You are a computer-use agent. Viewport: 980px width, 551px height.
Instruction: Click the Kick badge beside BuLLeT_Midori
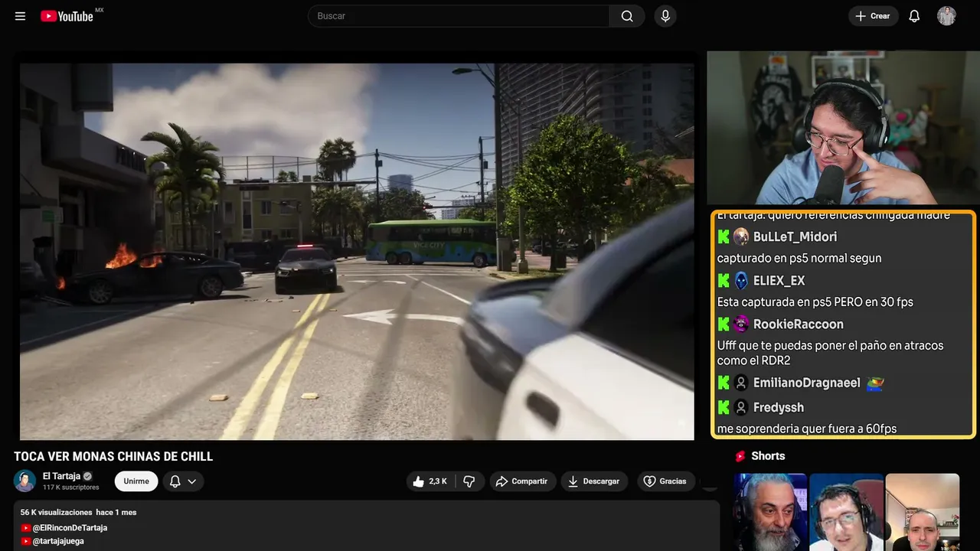[724, 237]
